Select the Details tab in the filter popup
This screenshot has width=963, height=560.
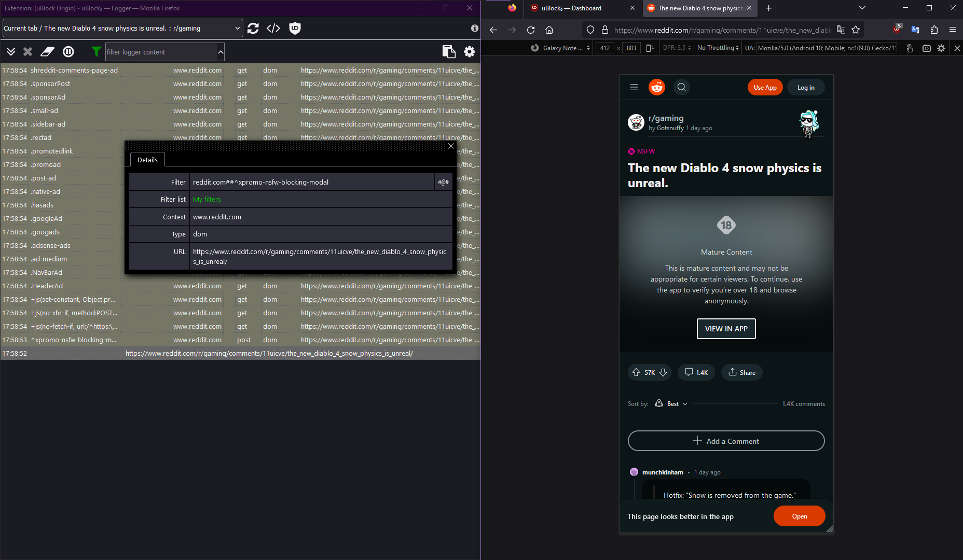pyautogui.click(x=147, y=160)
